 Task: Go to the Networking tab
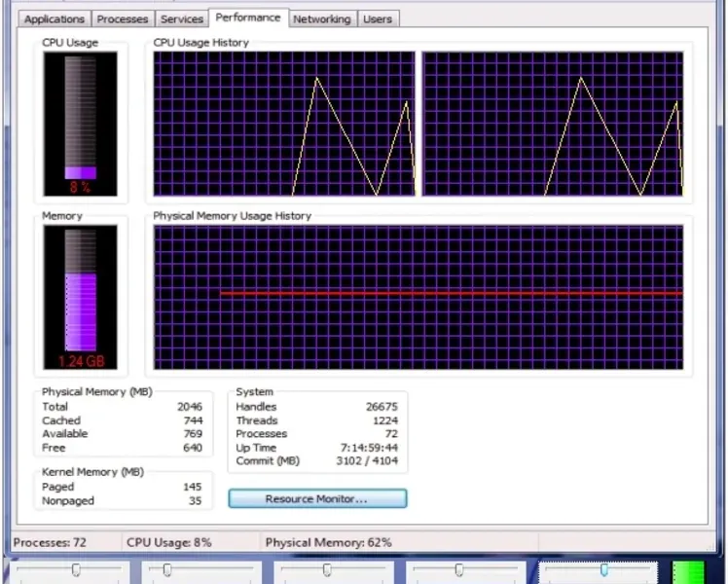[322, 18]
